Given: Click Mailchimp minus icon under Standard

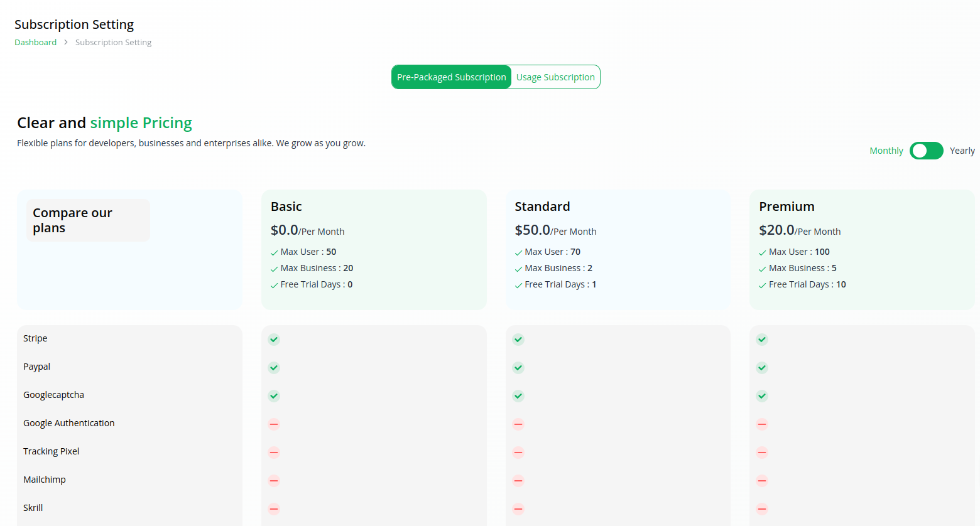Looking at the screenshot, I should pos(518,481).
